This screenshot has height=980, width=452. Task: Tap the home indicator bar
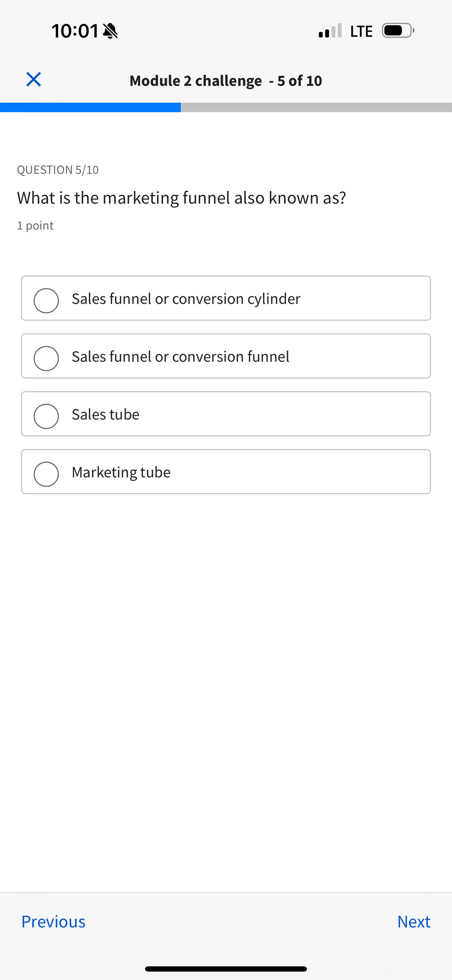[226, 968]
